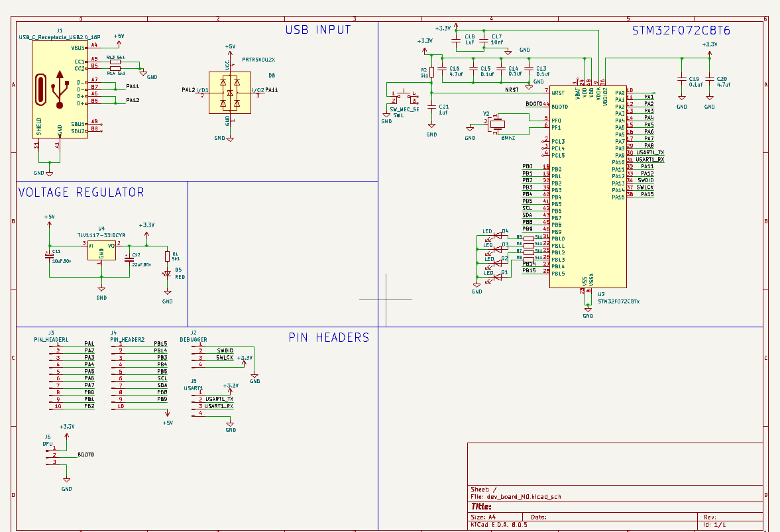The image size is (780, 532).
Task: Click the PIN HEADERS section title
Action: click(329, 338)
